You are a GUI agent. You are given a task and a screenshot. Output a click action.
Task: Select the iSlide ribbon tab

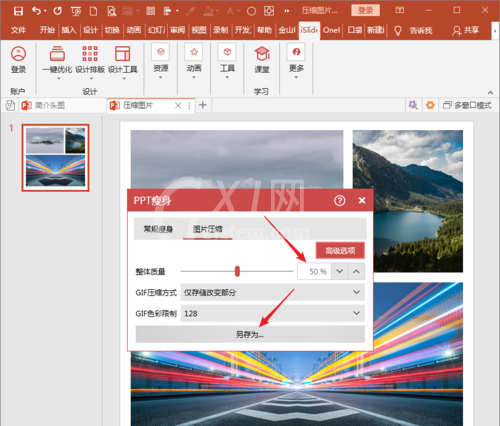point(309,30)
